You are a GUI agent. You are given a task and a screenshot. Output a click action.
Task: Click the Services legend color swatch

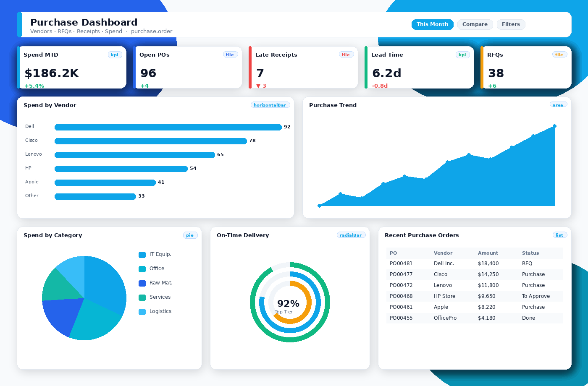pos(142,297)
